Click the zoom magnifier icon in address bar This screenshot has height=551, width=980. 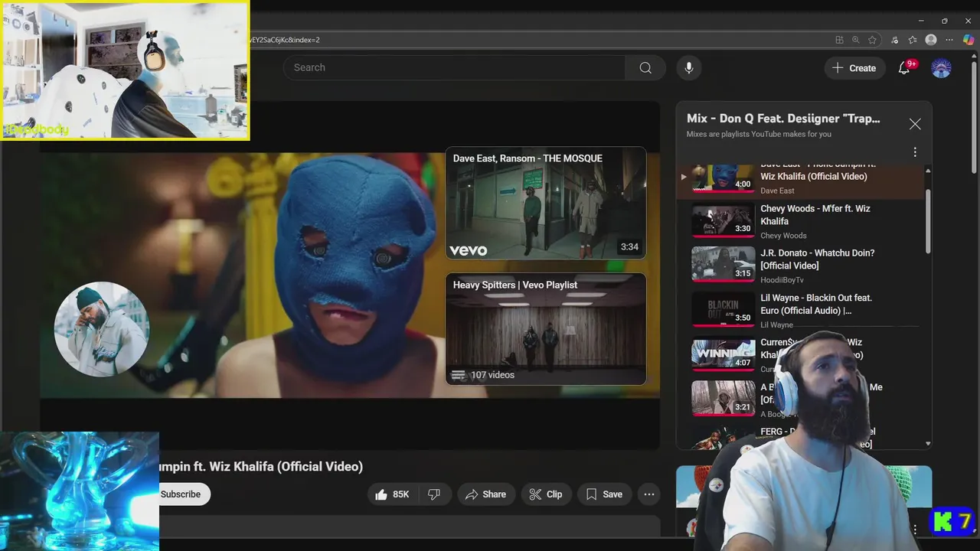coord(855,40)
